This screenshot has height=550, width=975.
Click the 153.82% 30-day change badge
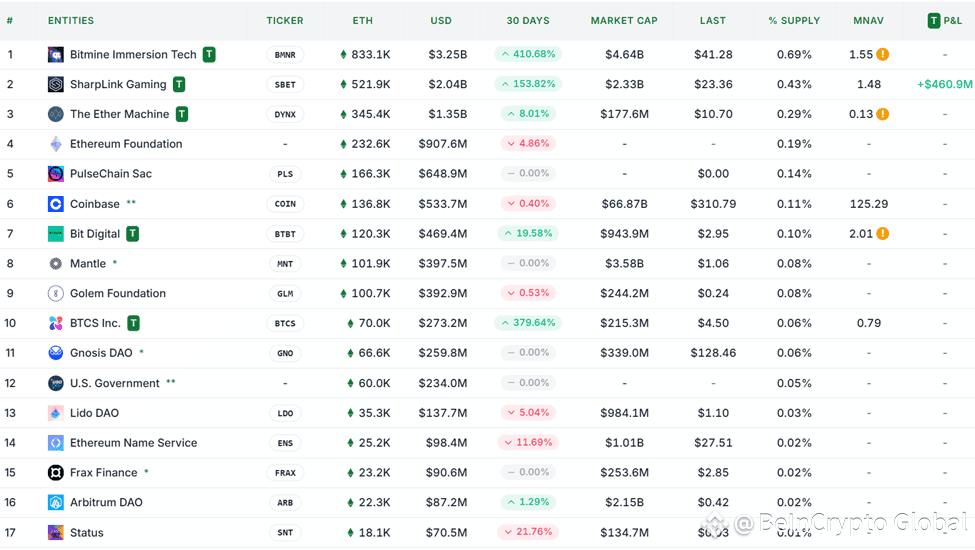click(x=528, y=84)
